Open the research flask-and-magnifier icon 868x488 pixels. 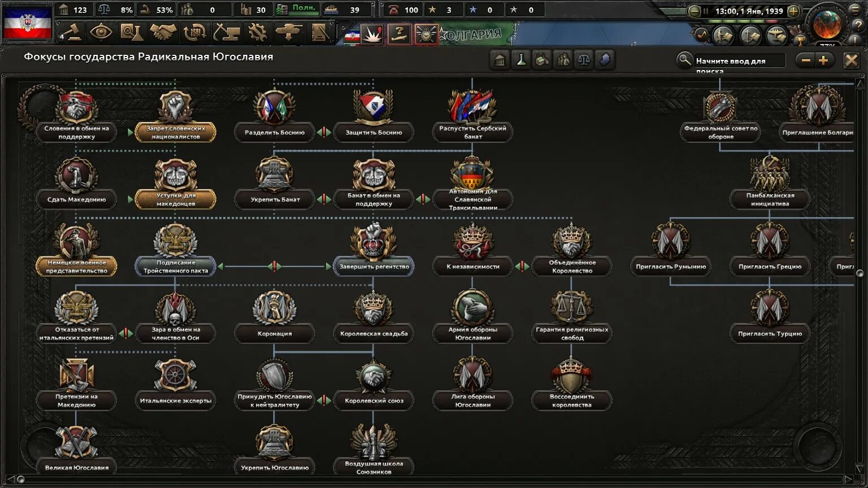(x=132, y=32)
